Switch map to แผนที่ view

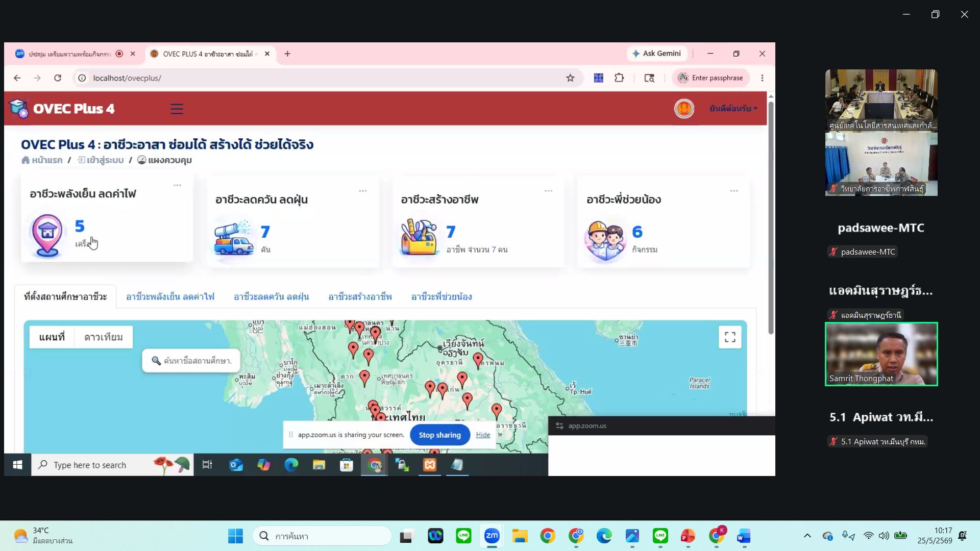(x=52, y=337)
